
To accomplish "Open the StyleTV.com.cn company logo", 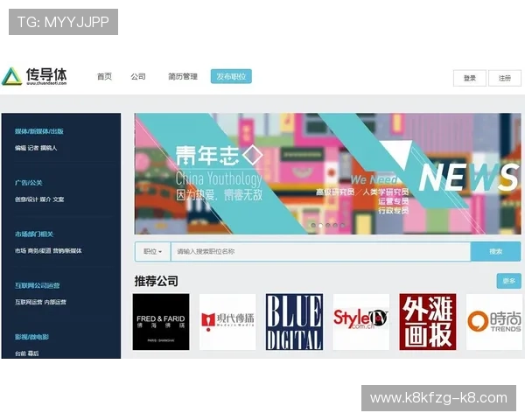I will (361, 322).
